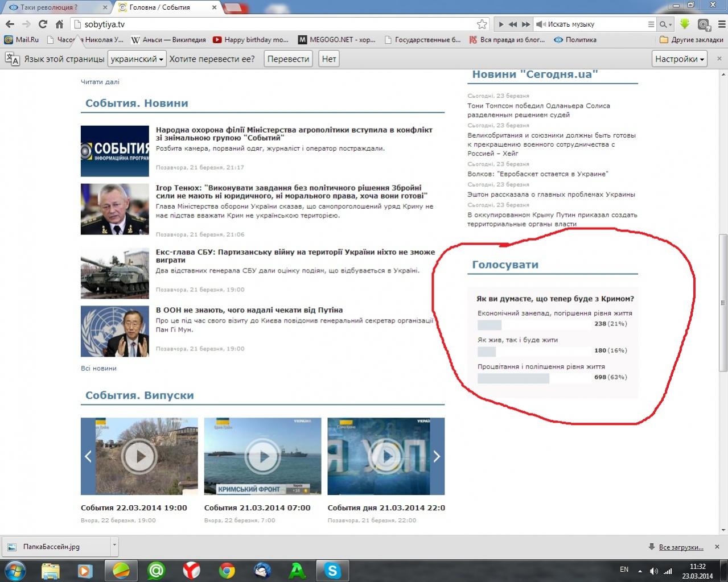Click the back navigation arrow
The height and width of the screenshot is (582, 728).
(10, 24)
